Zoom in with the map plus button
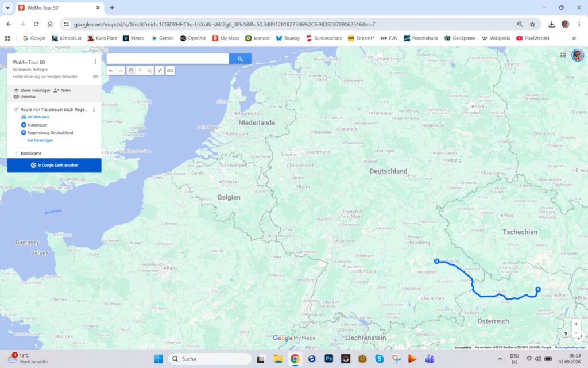588x368 pixels. pos(576,324)
